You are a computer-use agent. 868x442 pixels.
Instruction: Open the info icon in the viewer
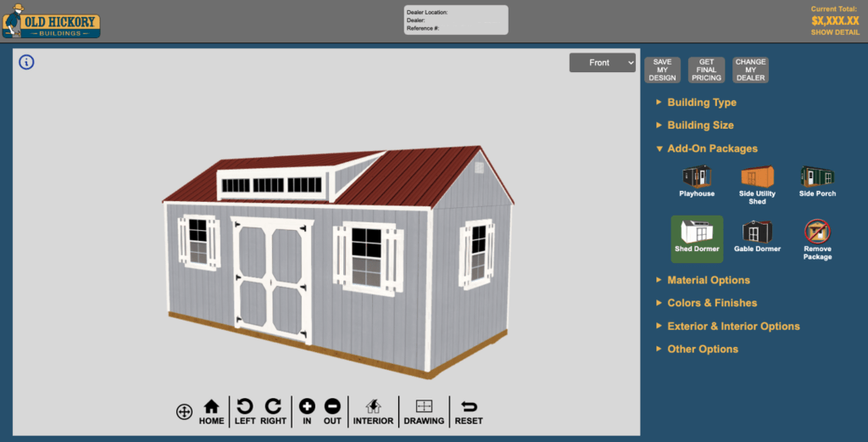click(x=26, y=62)
